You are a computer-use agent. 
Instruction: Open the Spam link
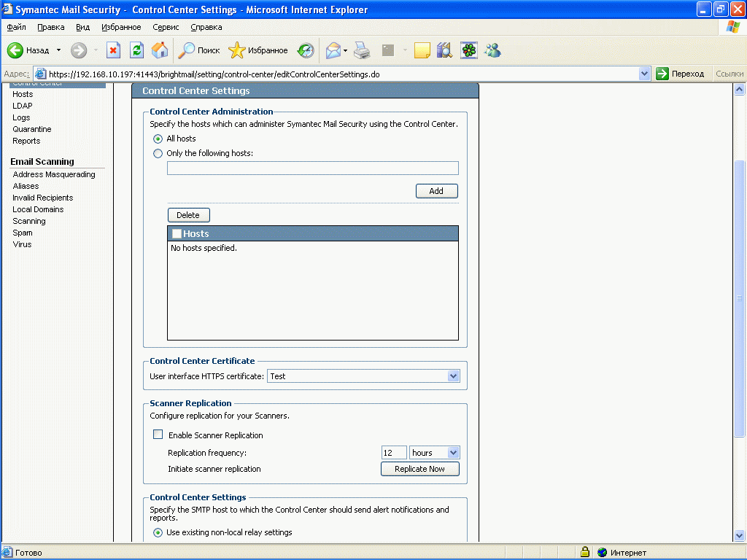(23, 233)
